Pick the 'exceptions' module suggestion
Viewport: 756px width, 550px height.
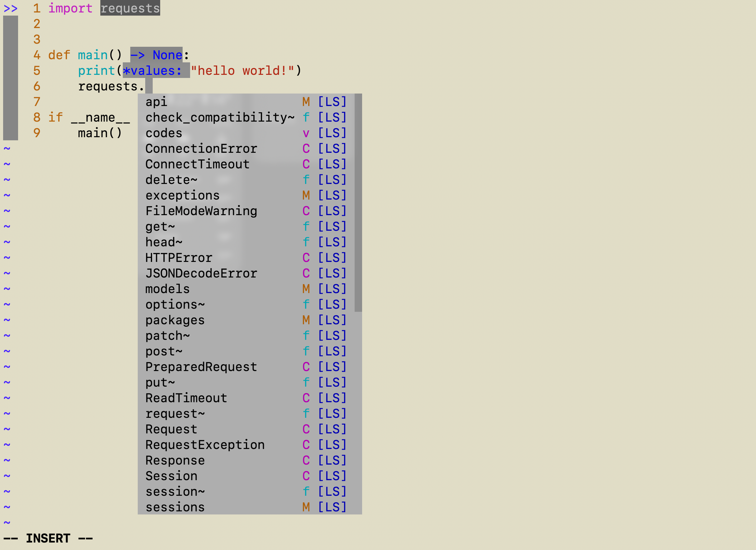[x=246, y=195]
